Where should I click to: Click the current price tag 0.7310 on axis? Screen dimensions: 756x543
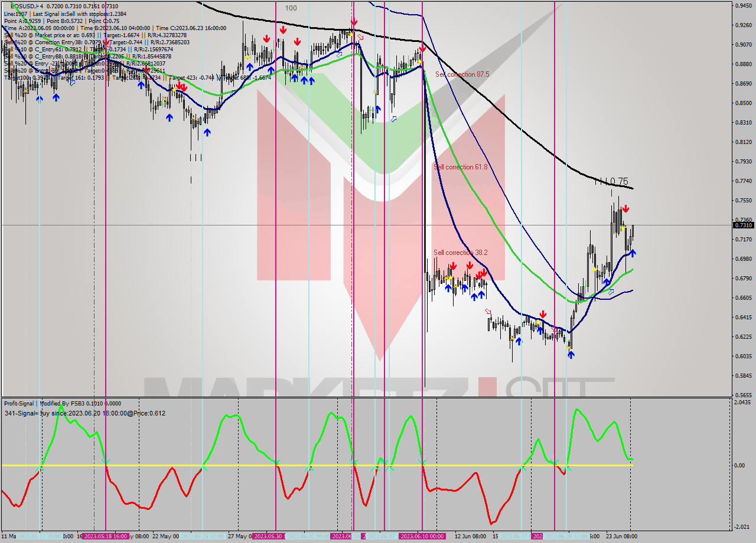(743, 225)
